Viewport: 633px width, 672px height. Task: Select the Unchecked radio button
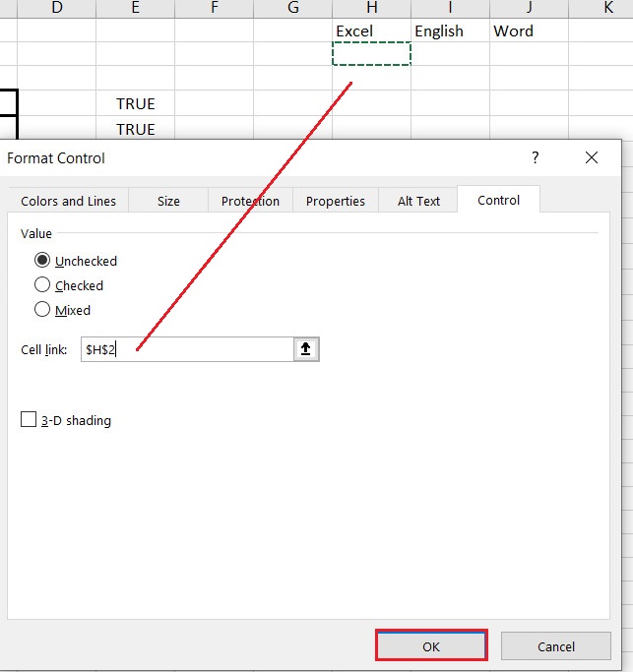[x=42, y=260]
